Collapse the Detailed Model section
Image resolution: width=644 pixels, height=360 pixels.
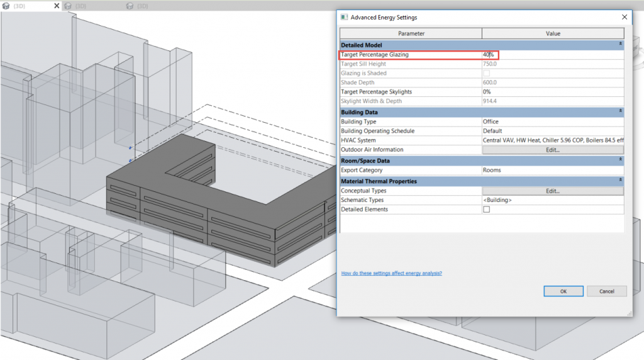tap(620, 43)
